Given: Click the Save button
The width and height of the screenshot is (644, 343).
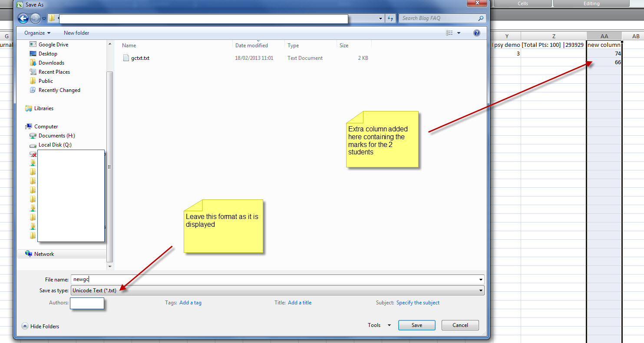Looking at the screenshot, I should coord(416,325).
